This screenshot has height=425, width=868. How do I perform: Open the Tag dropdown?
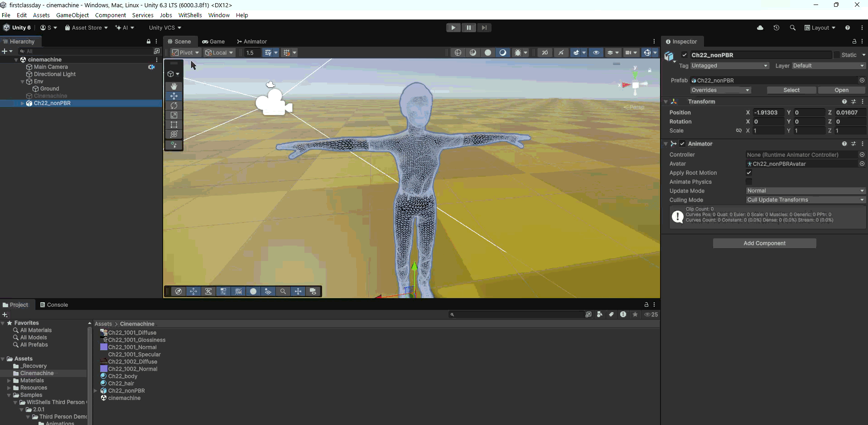click(x=729, y=66)
